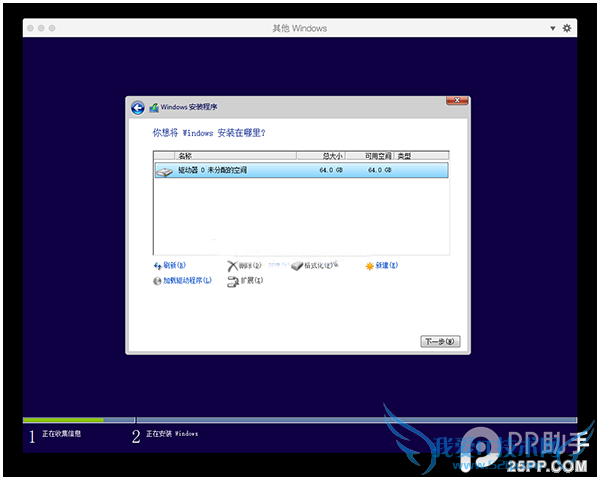Select the 驱动器 0 未分配的空间 row

click(x=301, y=170)
